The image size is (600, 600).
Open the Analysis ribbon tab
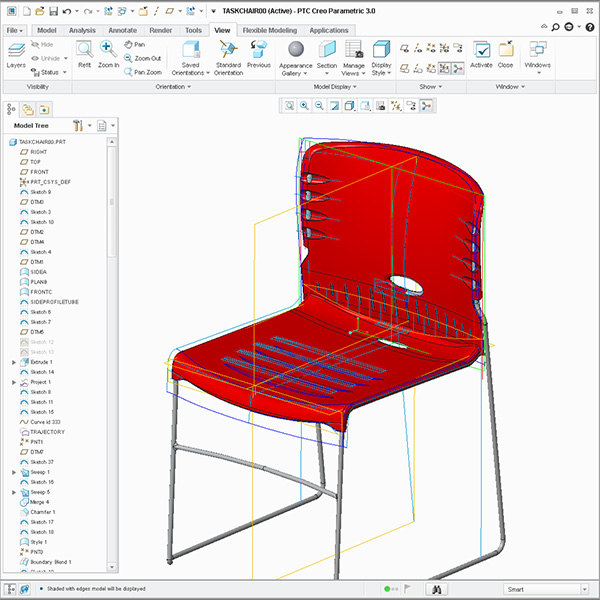pos(83,30)
